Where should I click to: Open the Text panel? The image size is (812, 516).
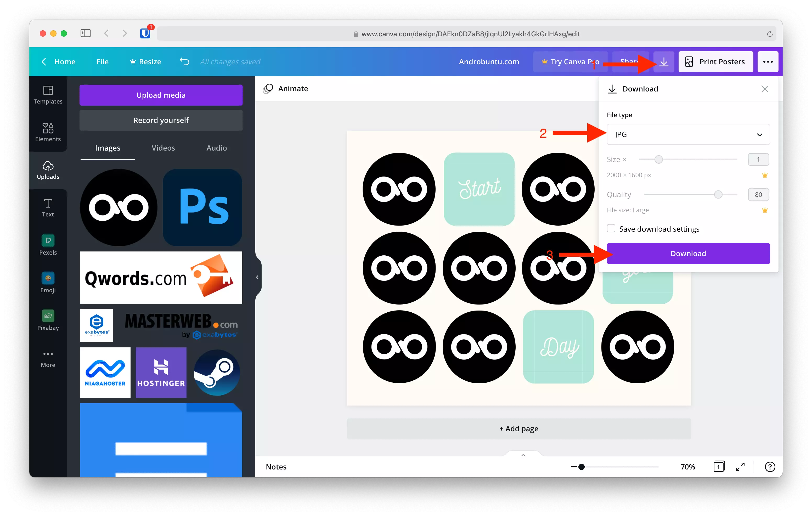tap(48, 208)
